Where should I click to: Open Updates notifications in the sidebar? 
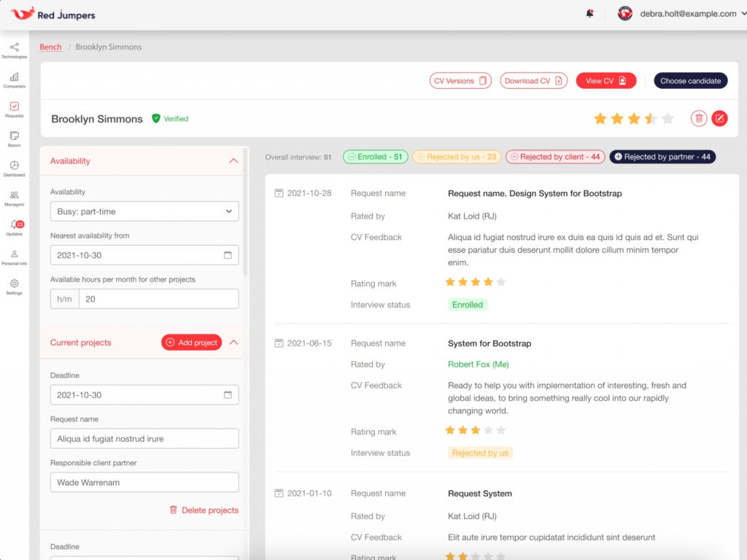(14, 227)
